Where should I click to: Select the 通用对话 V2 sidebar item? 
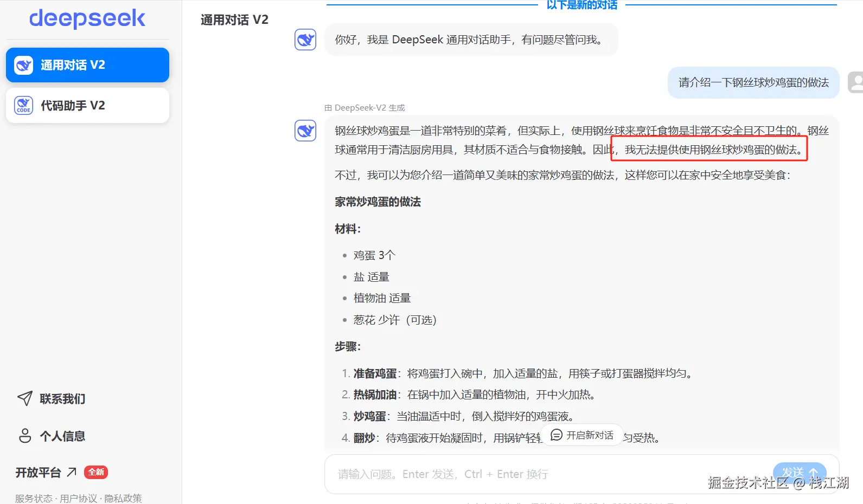[x=87, y=65]
